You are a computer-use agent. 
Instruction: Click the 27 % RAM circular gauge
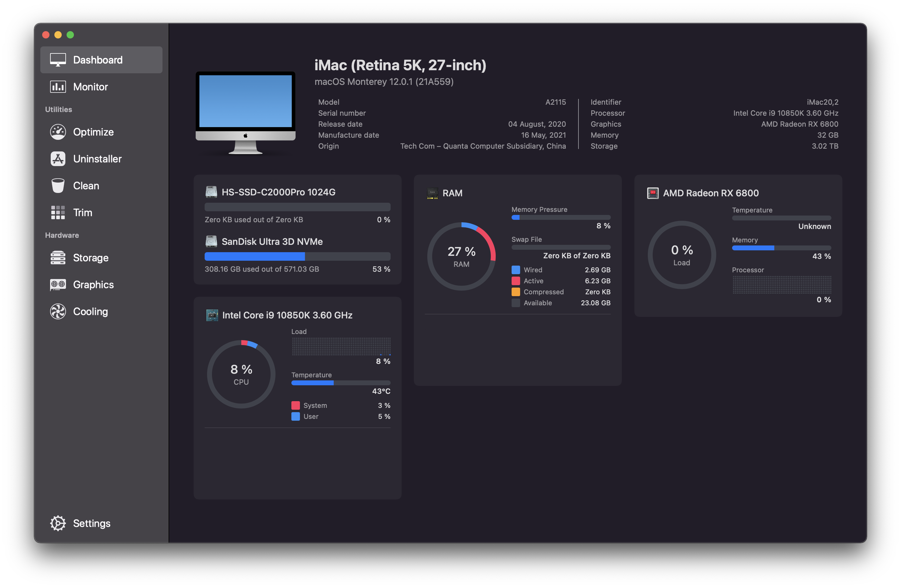(461, 256)
